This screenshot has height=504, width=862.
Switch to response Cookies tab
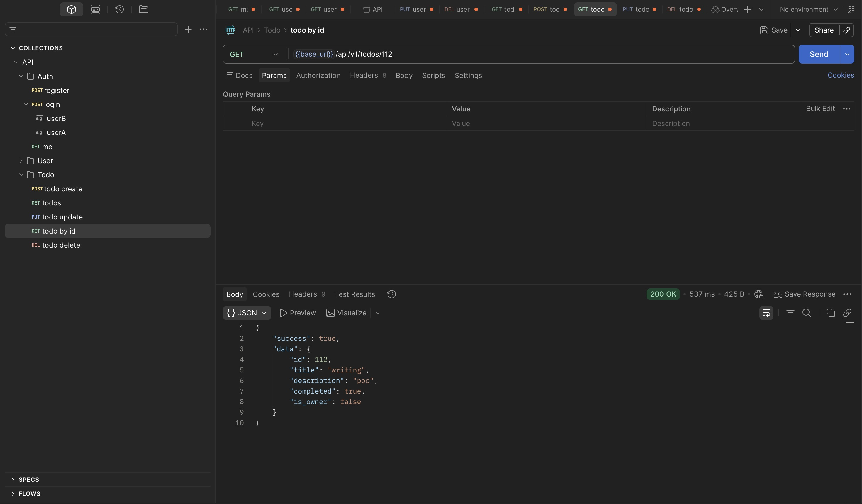click(x=266, y=294)
